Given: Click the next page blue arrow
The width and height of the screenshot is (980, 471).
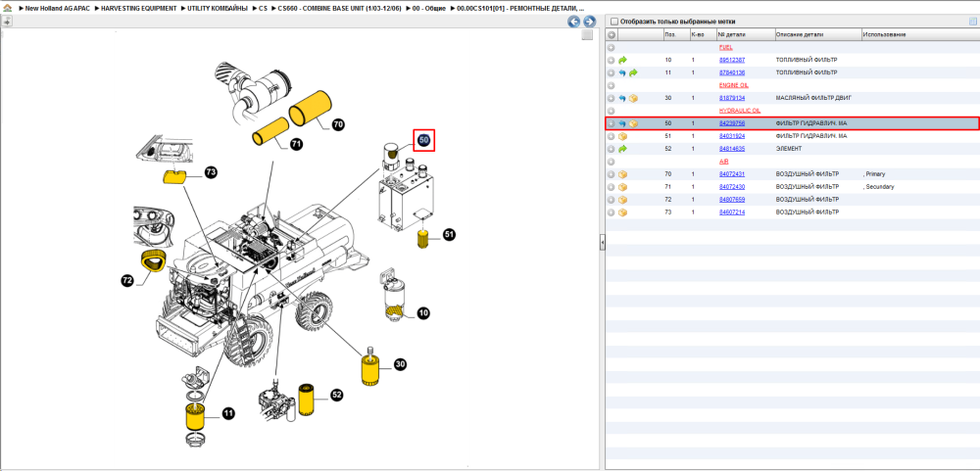Looking at the screenshot, I should click(x=589, y=22).
